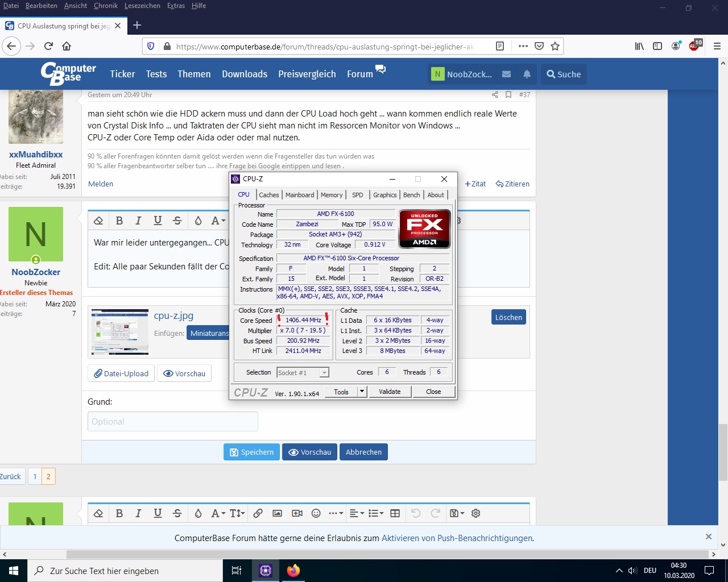Reload the current page
This screenshot has height=582, width=728.
(x=48, y=46)
